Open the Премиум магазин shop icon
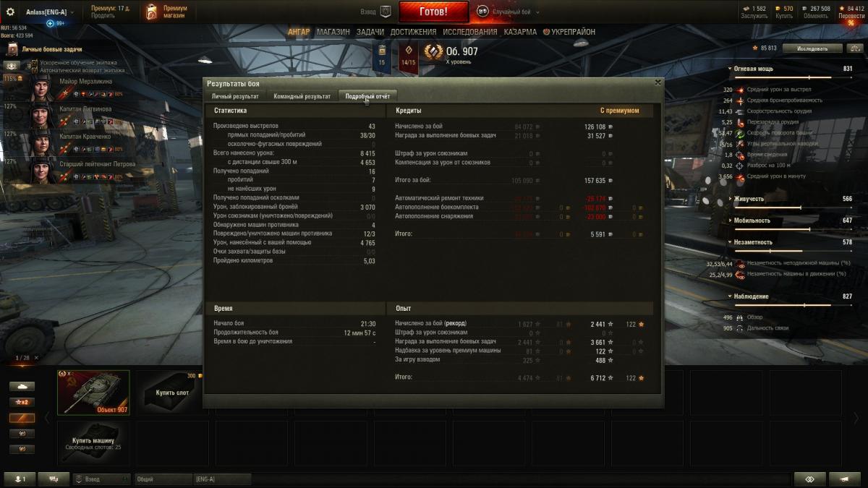The width and height of the screenshot is (868, 488). (151, 12)
